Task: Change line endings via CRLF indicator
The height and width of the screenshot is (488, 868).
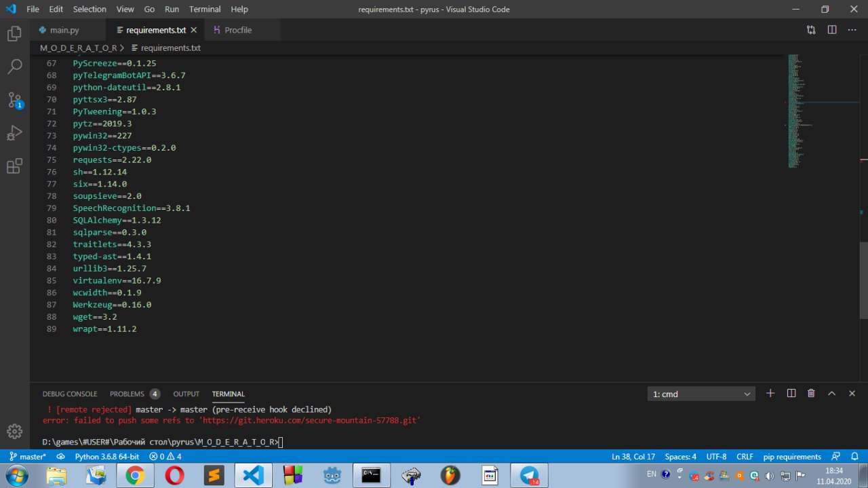Action: coord(745,457)
